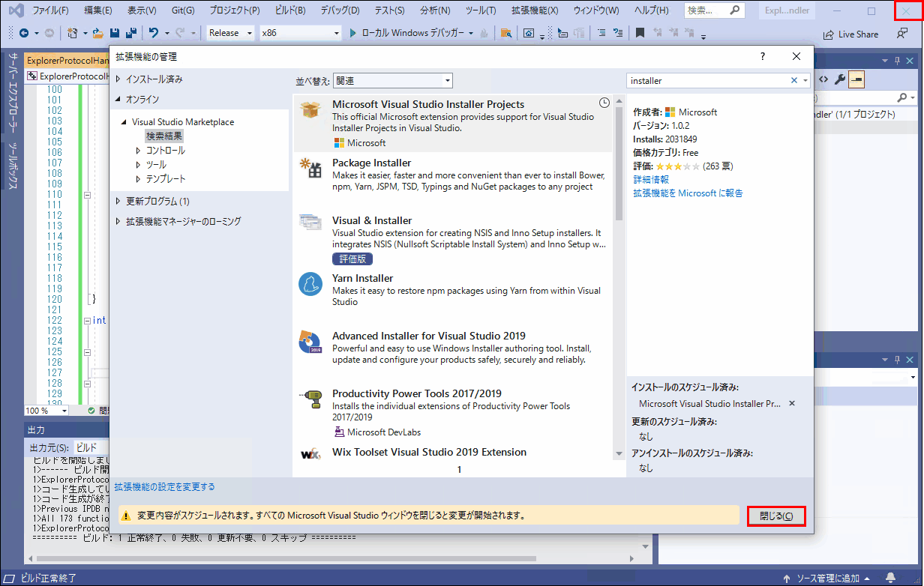Click the redo arrow icon
Screen dimensions: 924x586
point(180,33)
